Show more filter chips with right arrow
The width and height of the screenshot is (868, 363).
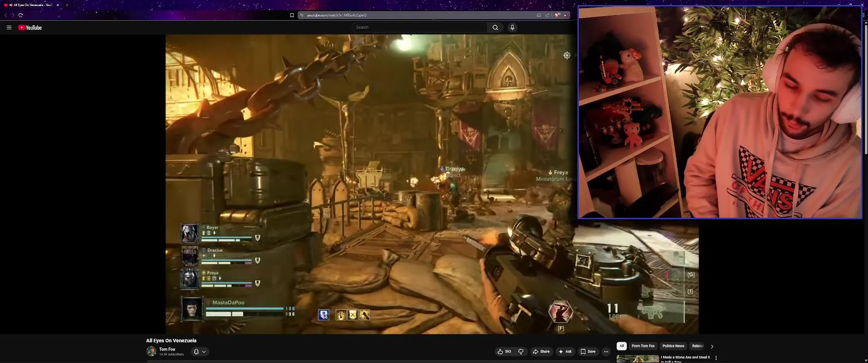(712, 346)
